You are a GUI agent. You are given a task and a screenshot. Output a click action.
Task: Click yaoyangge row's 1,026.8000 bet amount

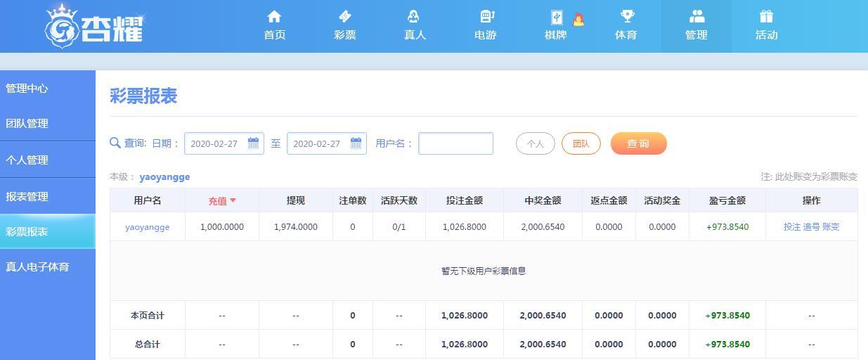[465, 226]
